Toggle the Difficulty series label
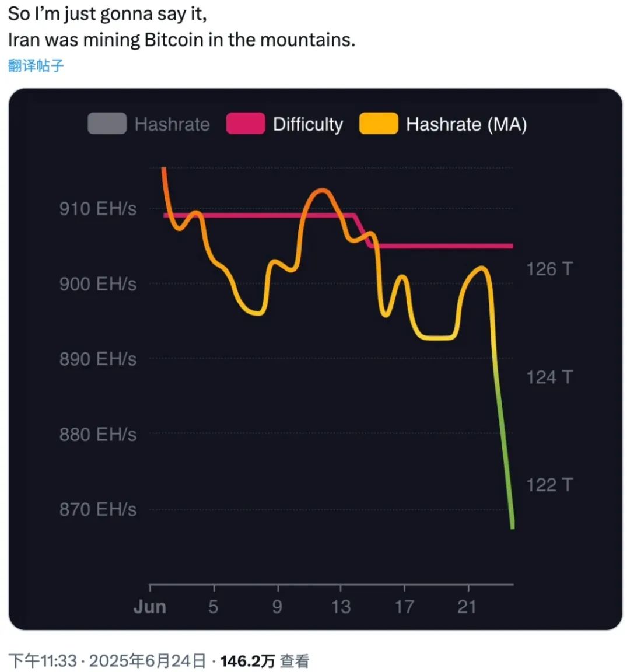The image size is (630, 672). (308, 124)
